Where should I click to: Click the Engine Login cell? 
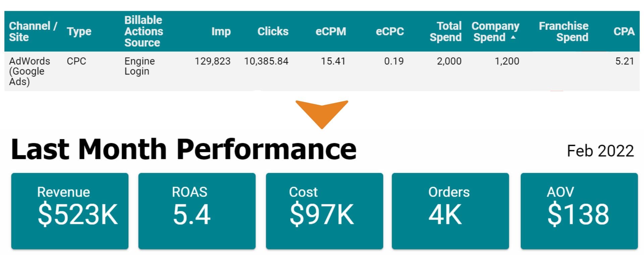pyautogui.click(x=140, y=66)
